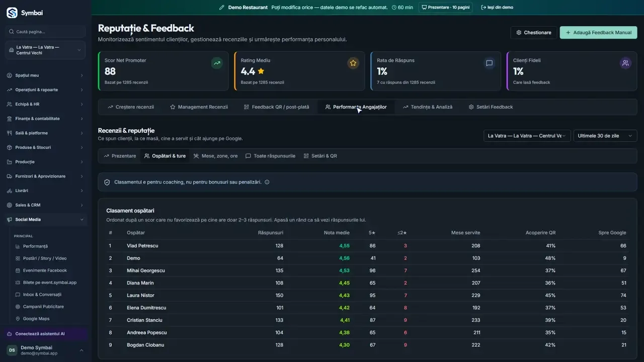Click the Prezentare · 10 pagini button

(x=445, y=8)
